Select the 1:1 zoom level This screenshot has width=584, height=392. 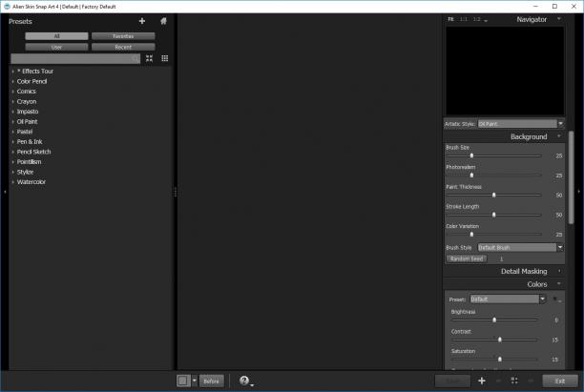click(x=464, y=19)
